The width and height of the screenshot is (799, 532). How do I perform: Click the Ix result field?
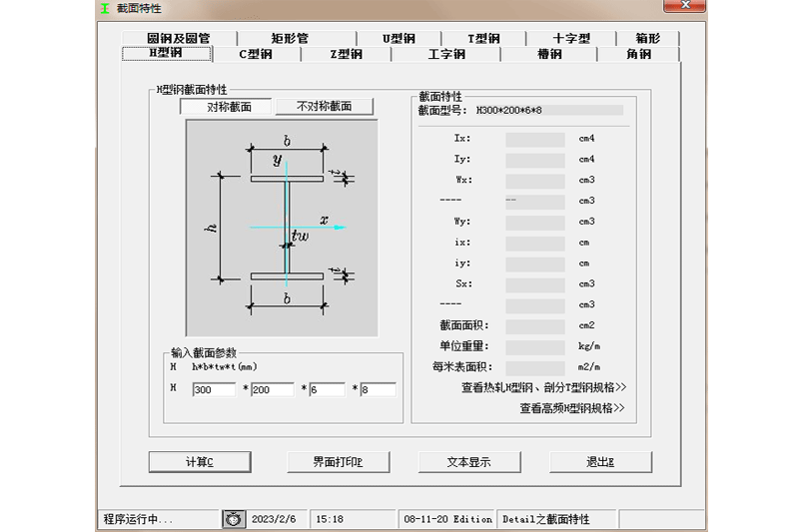click(535, 140)
